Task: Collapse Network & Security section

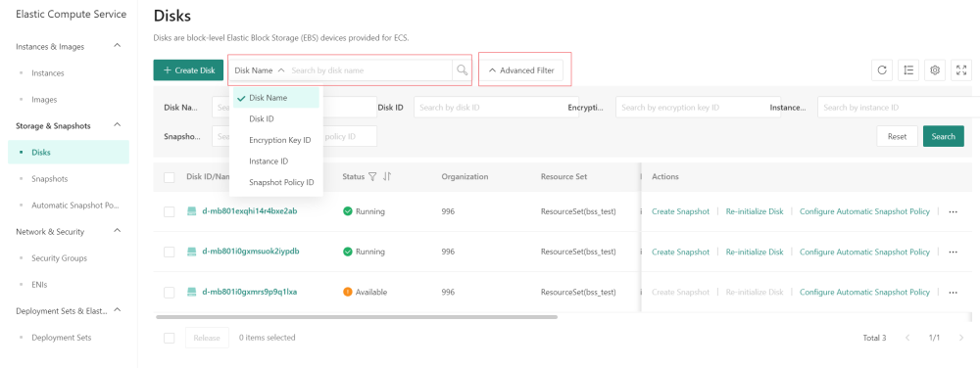Action: click(117, 231)
